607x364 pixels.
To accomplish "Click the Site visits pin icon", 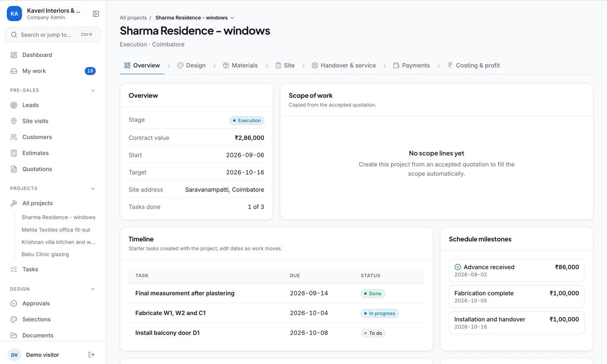I will (14, 121).
